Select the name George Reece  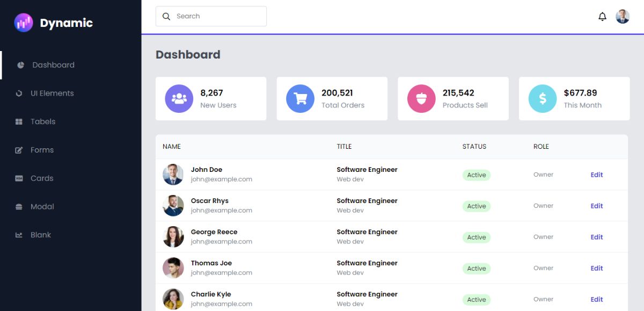(214, 232)
